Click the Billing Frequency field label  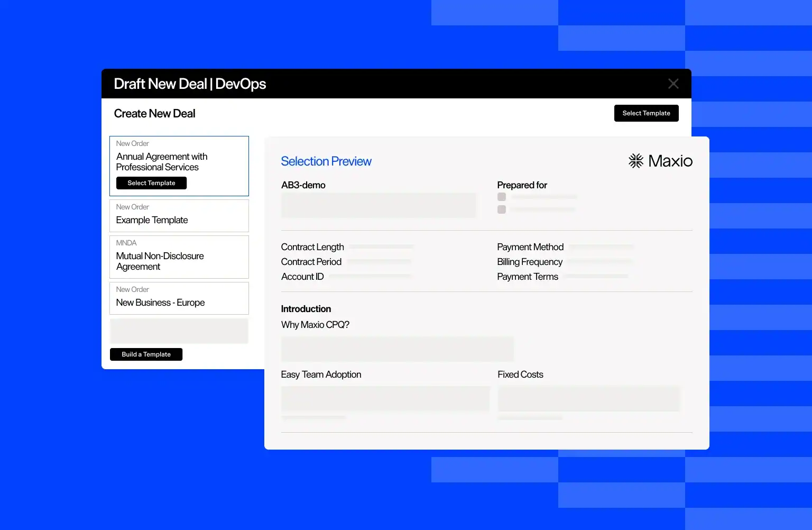pos(530,262)
